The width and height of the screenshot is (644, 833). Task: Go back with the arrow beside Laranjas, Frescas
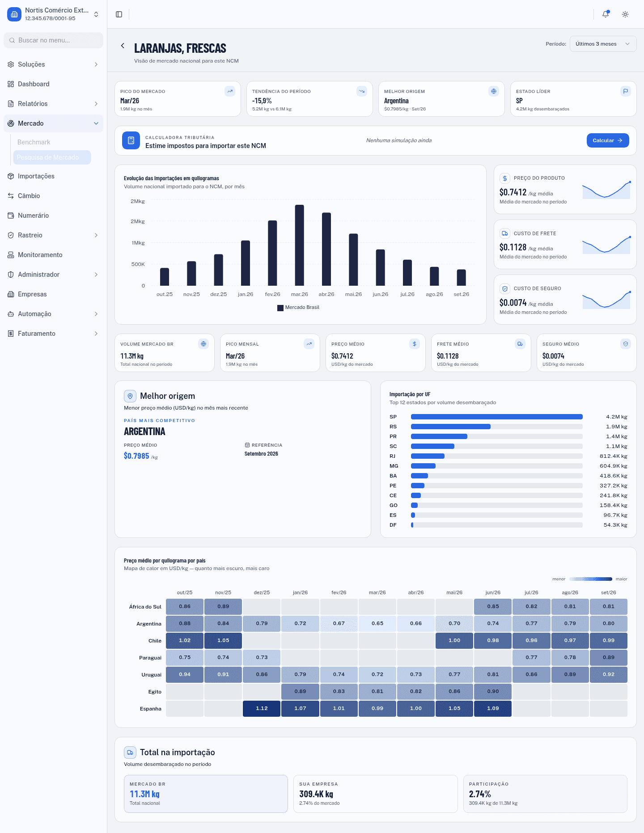point(123,46)
